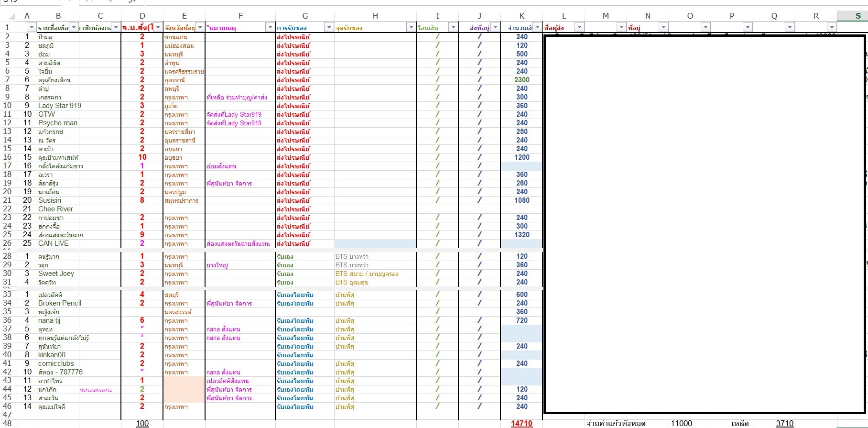Expand the ชื่อผู้ส่ง column L filter
The image size is (868, 428).
(579, 28)
